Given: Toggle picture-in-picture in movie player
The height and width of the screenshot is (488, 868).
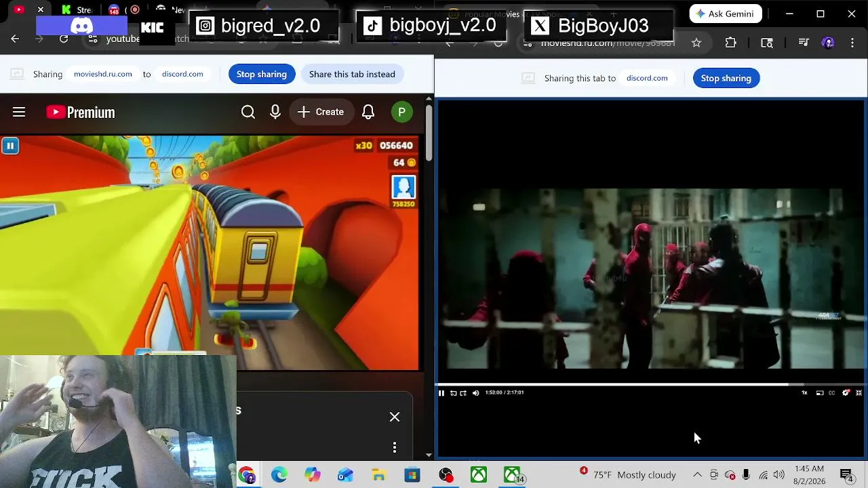Looking at the screenshot, I should (820, 392).
